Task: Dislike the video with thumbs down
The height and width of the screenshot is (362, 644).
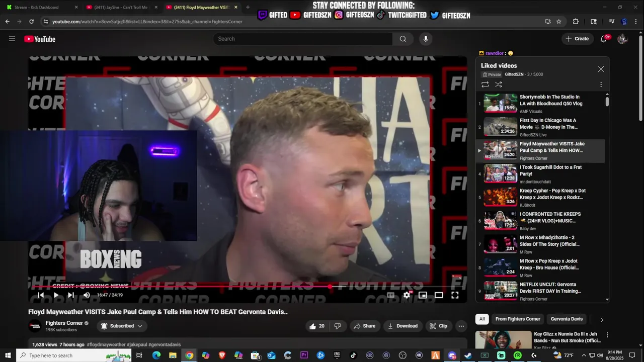Action: tap(338, 326)
